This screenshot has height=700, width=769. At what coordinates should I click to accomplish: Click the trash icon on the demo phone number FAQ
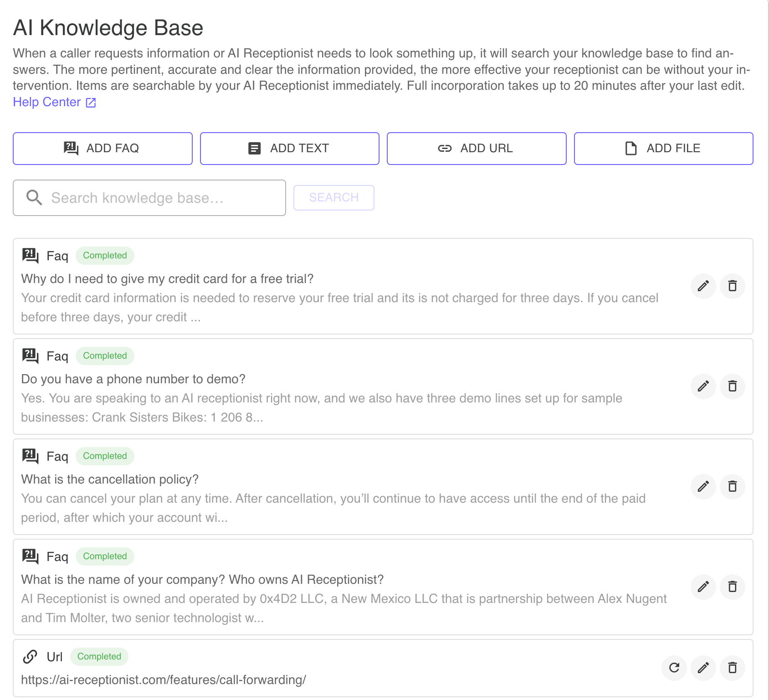[x=733, y=386]
